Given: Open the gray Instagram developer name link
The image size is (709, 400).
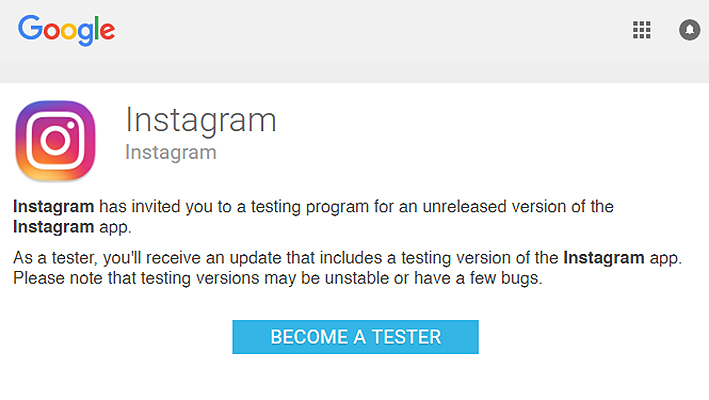Looking at the screenshot, I should point(171,152).
